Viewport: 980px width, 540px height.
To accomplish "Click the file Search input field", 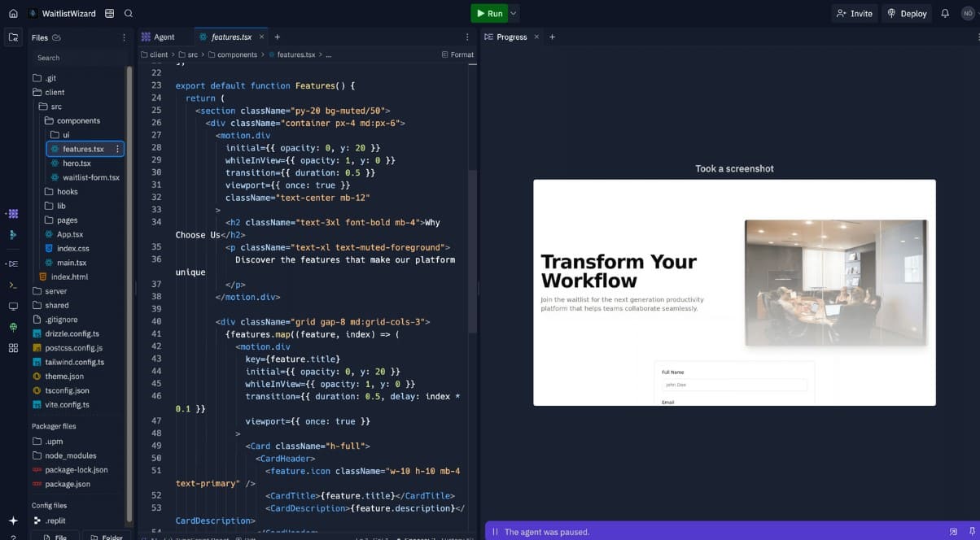I will 77,58.
